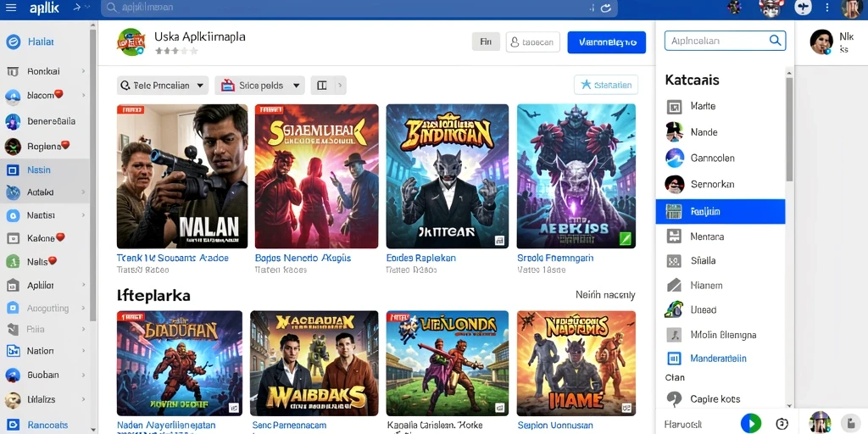Screen dimensions: 868x434
Task: Expand the arrow next to grid view
Action: (339, 86)
